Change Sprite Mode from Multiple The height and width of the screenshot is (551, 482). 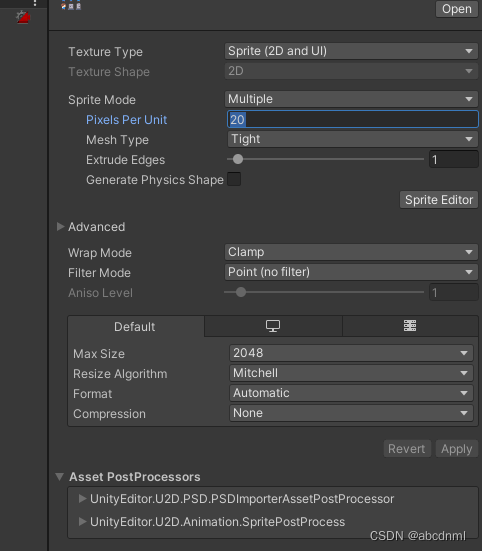tap(351, 99)
